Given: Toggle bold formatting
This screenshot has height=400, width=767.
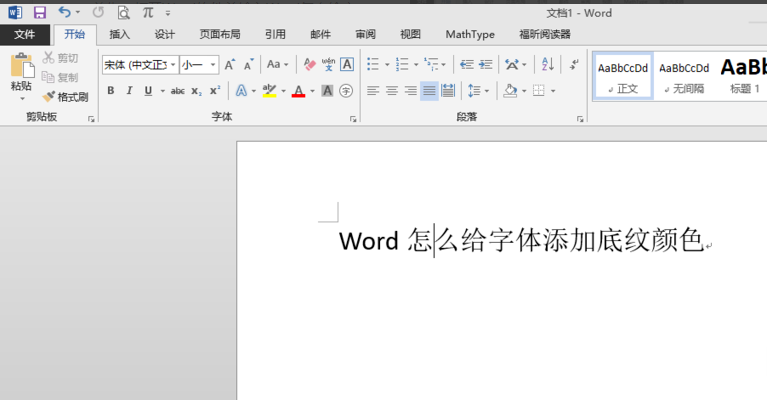Looking at the screenshot, I should [111, 90].
